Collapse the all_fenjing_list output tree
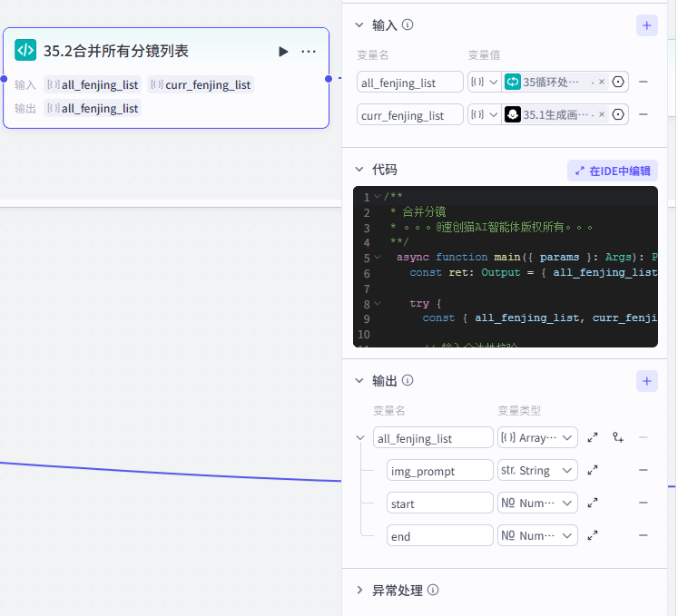 [360, 438]
